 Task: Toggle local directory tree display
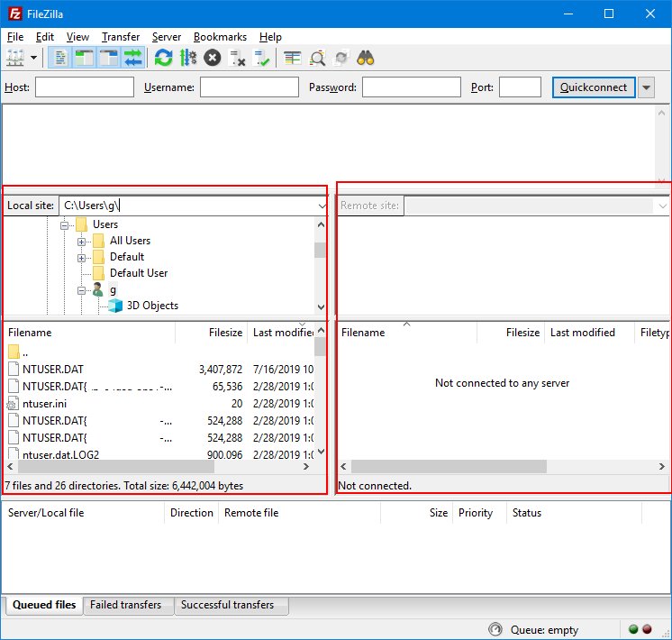85,58
